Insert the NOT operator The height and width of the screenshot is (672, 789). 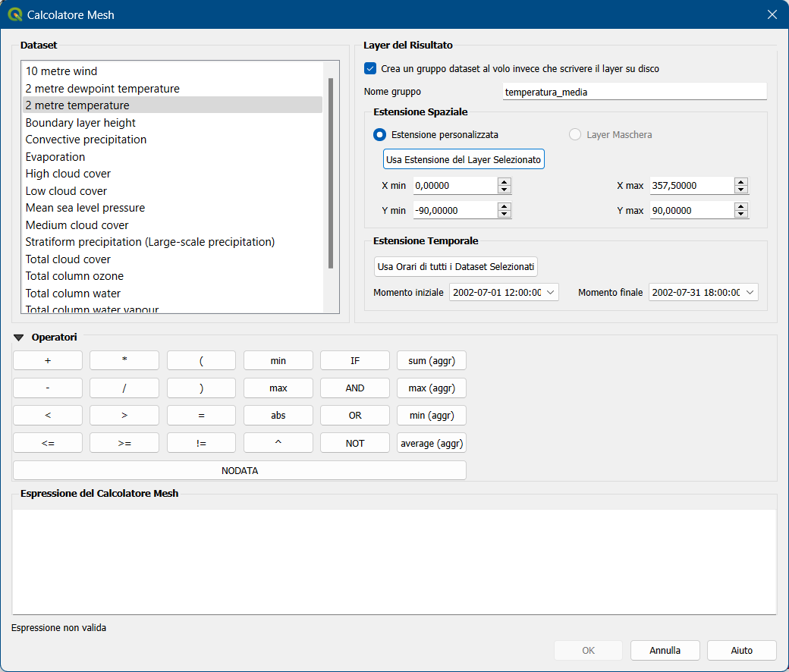tap(355, 443)
